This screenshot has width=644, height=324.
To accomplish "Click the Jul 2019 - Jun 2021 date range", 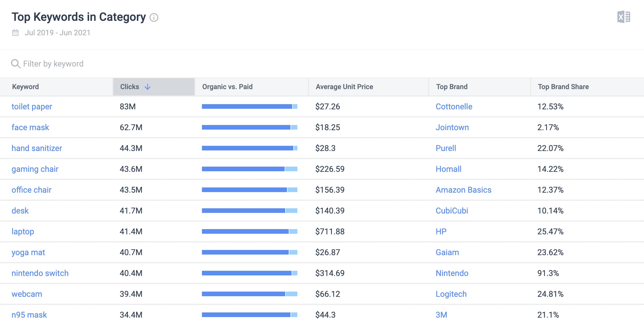I will 58,33.
